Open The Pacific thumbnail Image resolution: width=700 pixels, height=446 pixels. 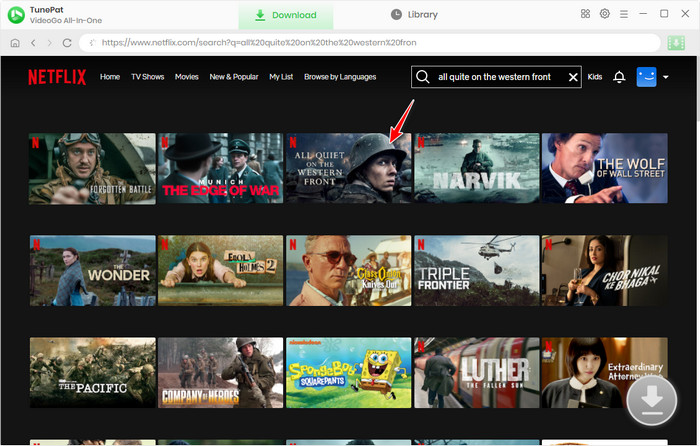(93, 373)
